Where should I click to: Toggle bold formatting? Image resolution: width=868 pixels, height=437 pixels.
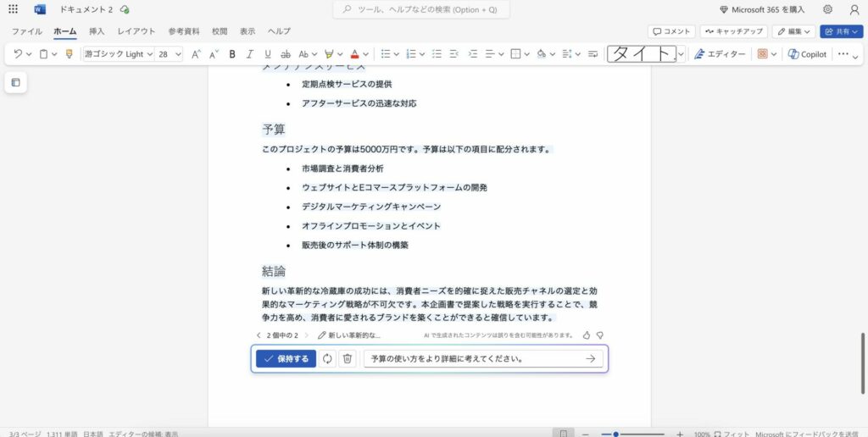tap(232, 53)
